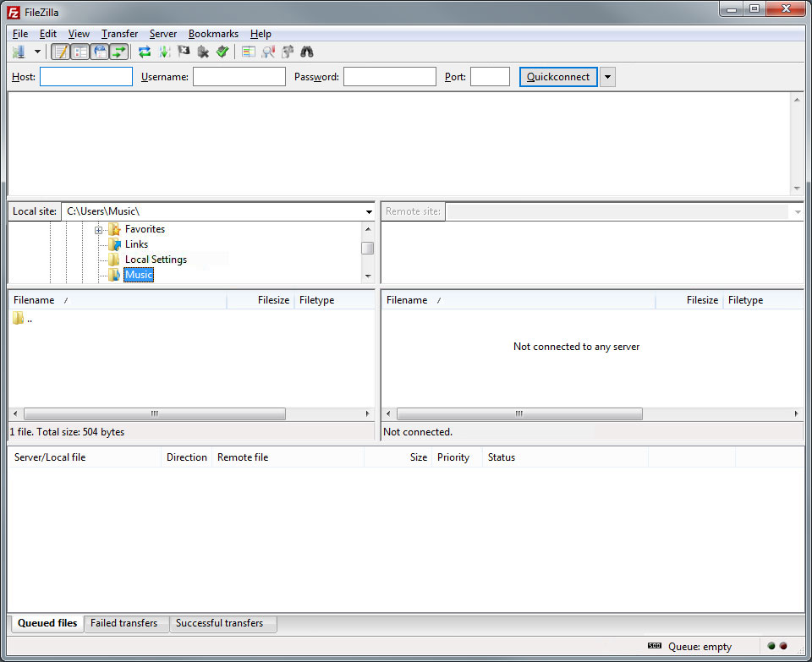Image resolution: width=812 pixels, height=662 pixels.
Task: Search for files with binoculars icon
Action: (307, 52)
